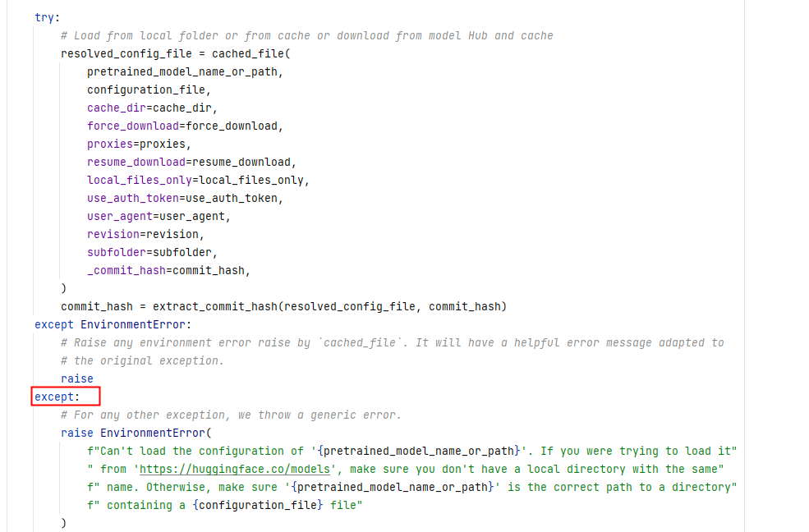Click comment '# Load from local folder or from cache'
Viewport: 809px width, 532px height.
307,35
